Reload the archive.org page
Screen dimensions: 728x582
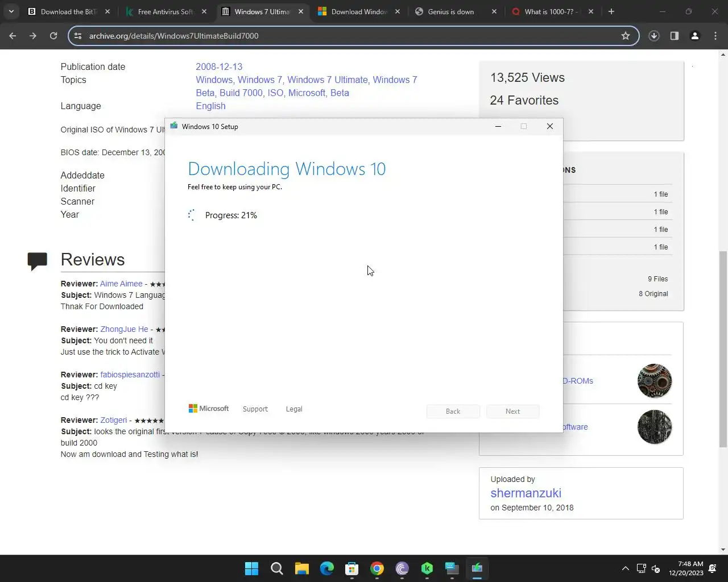(53, 36)
